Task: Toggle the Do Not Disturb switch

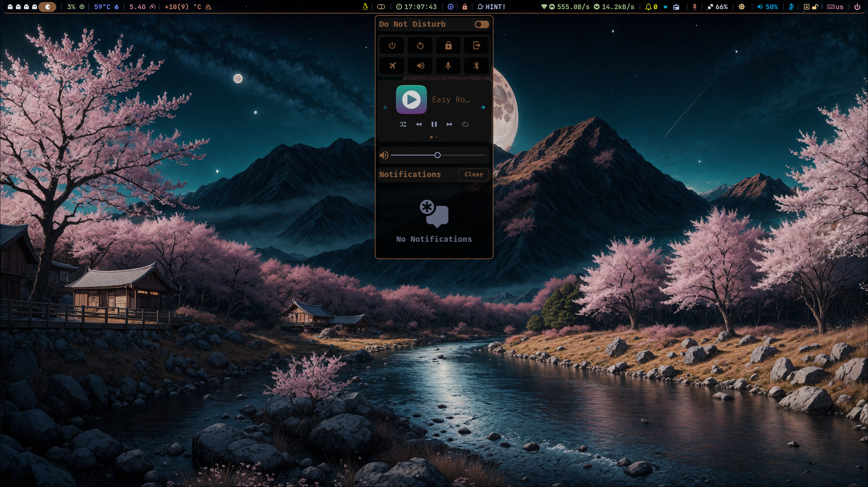Action: [x=481, y=24]
